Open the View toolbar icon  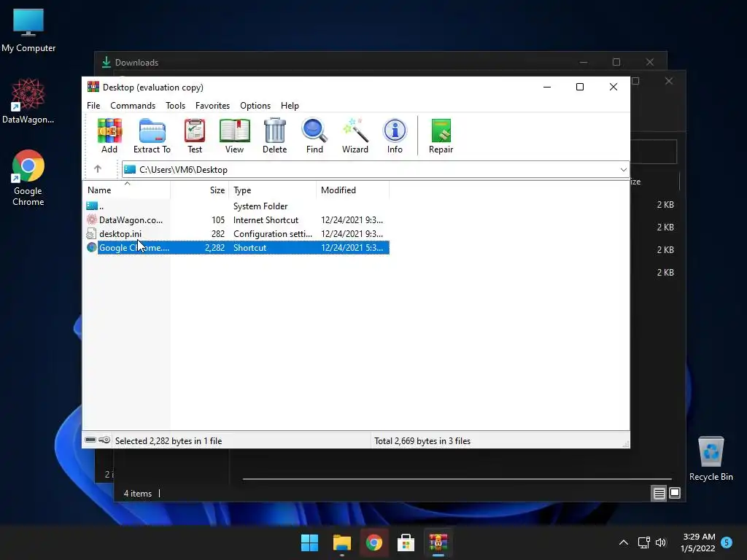[x=234, y=131]
